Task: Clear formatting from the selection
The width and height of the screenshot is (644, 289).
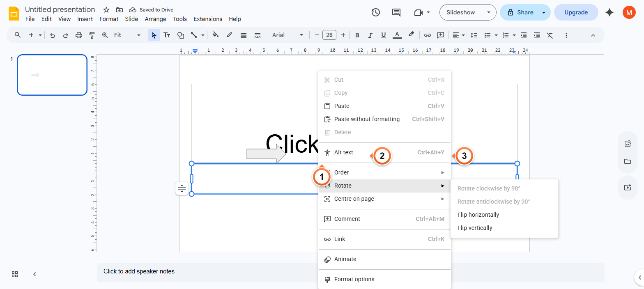Action: tap(550, 35)
